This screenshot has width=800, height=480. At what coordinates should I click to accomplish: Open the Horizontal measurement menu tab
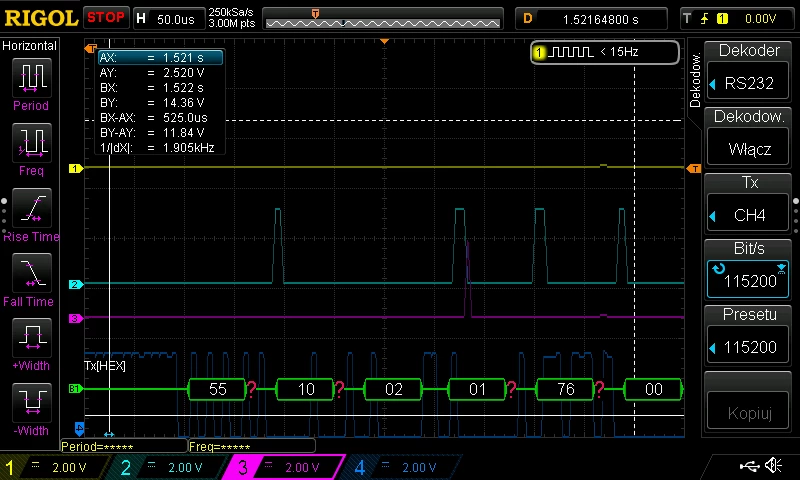click(x=30, y=46)
